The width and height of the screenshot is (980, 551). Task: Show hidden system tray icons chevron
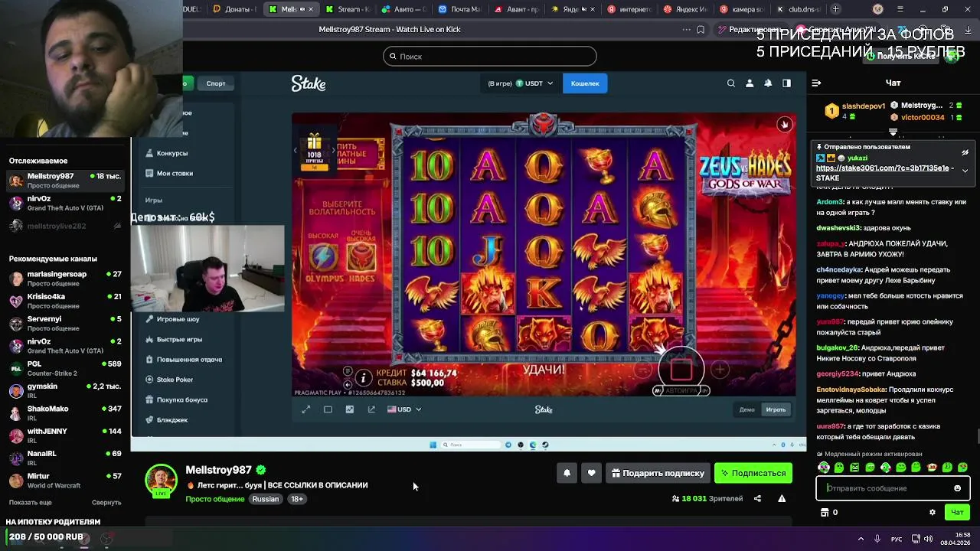point(861,539)
